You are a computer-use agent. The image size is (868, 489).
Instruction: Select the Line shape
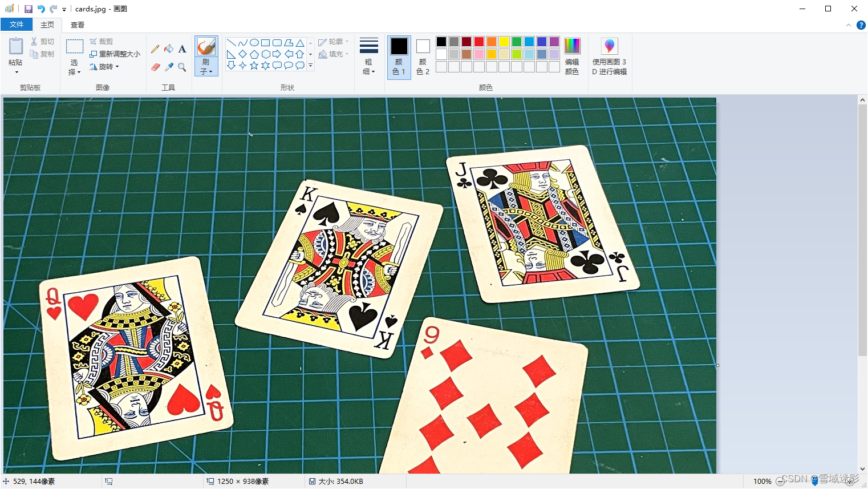point(231,43)
